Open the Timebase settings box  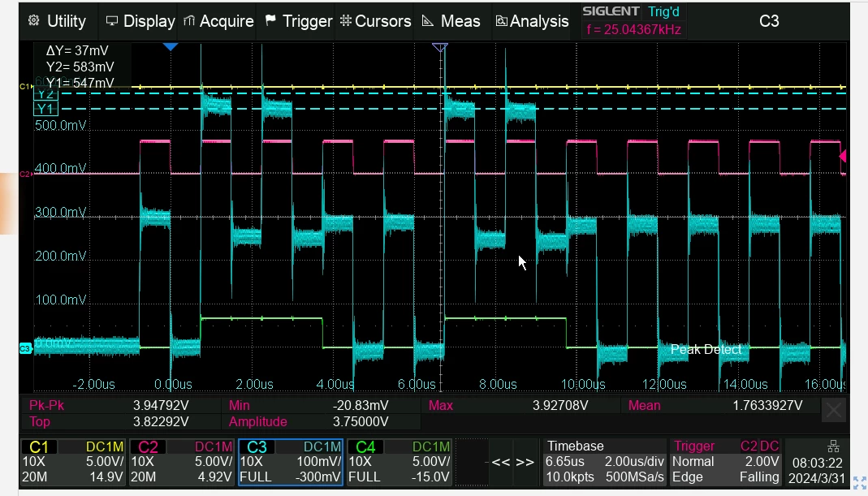click(x=604, y=462)
